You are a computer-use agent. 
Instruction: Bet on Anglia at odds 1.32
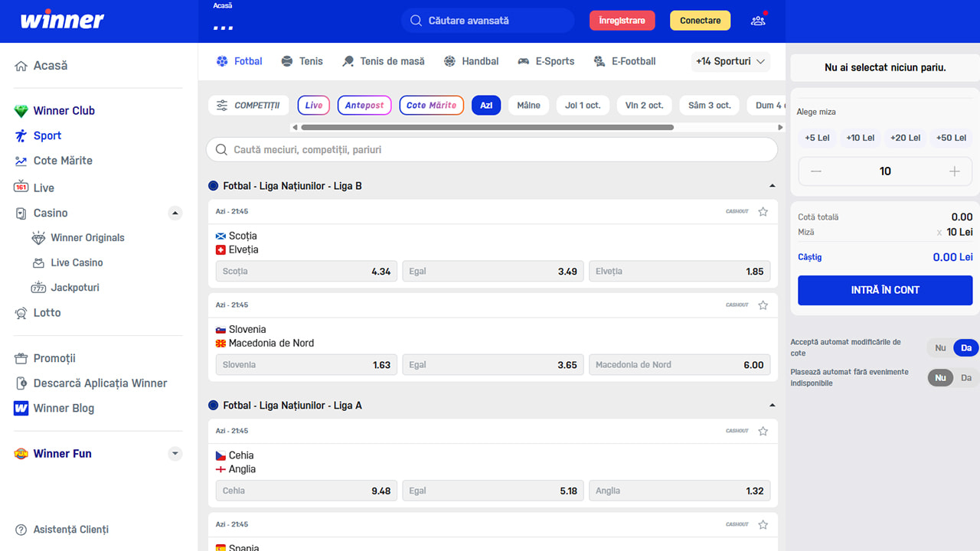click(680, 491)
